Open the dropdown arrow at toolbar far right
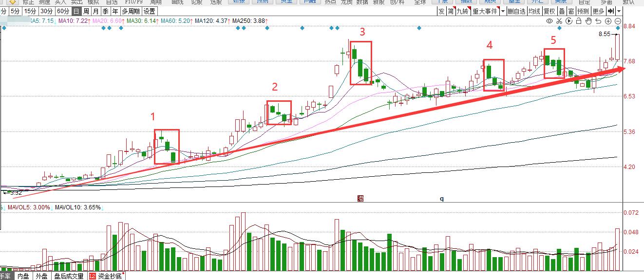The image size is (644, 280). tap(619, 11)
